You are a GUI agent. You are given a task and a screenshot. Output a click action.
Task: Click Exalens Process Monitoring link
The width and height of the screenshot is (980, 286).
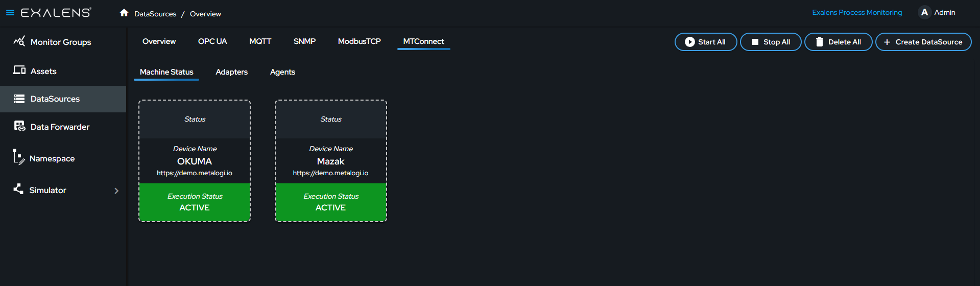[x=857, y=12]
